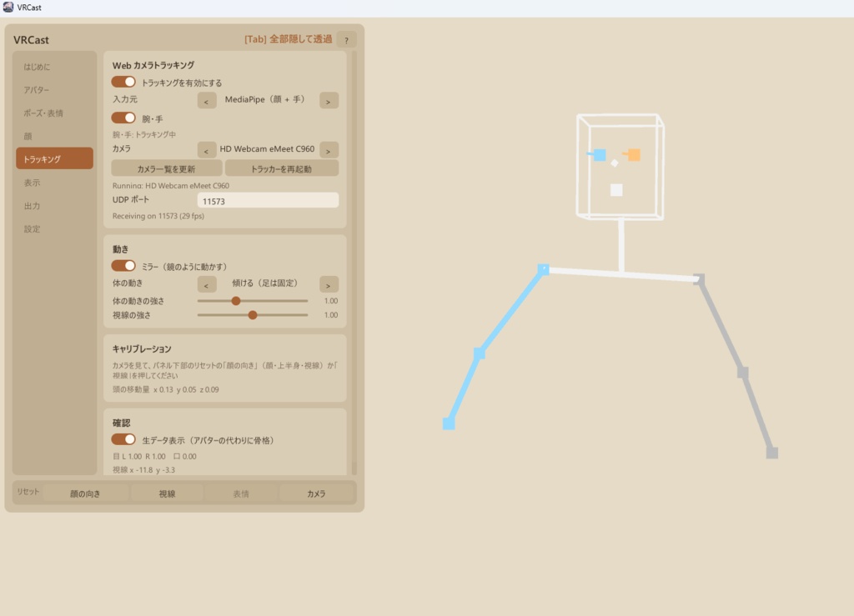Select previous 入力元 option with left arrow
The height and width of the screenshot is (616, 854).
(x=207, y=101)
